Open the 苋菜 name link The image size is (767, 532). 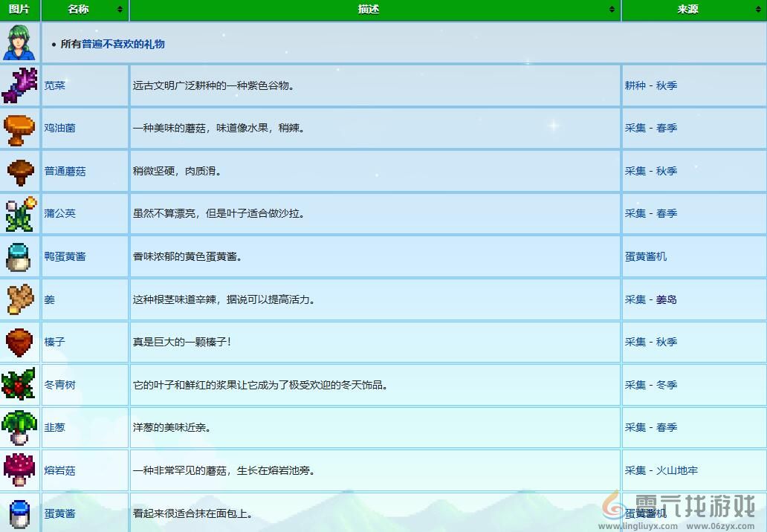pos(56,85)
